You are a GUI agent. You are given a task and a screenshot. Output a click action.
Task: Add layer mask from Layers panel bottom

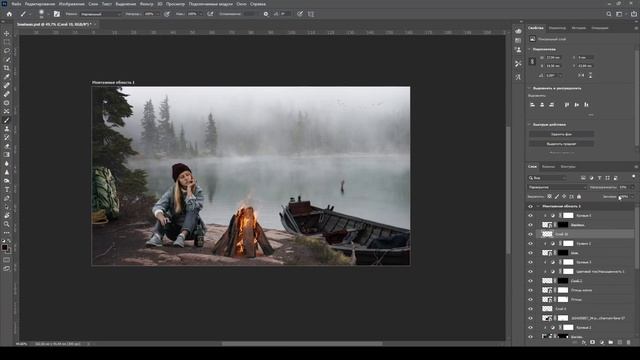[593, 342]
